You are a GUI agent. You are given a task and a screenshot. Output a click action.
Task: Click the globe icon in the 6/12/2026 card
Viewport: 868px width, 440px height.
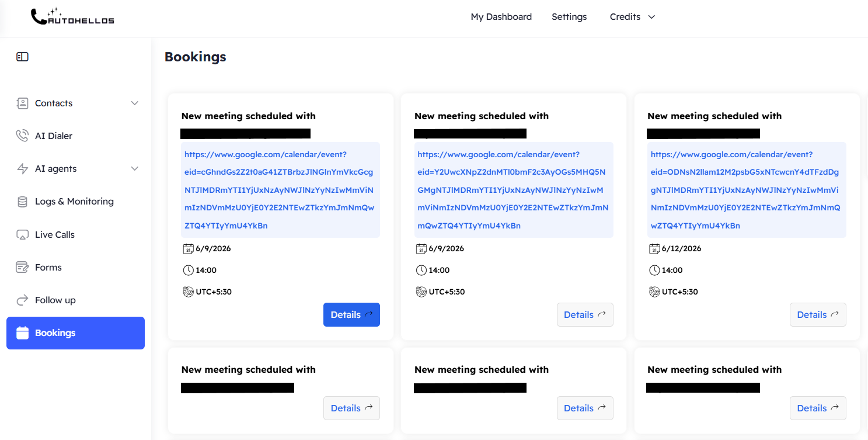[x=654, y=292]
